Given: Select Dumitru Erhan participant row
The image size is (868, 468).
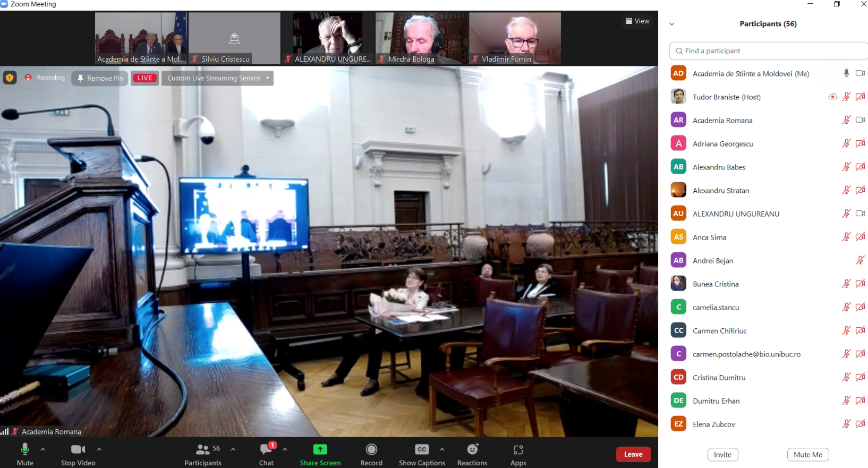Looking at the screenshot, I should [x=768, y=401].
